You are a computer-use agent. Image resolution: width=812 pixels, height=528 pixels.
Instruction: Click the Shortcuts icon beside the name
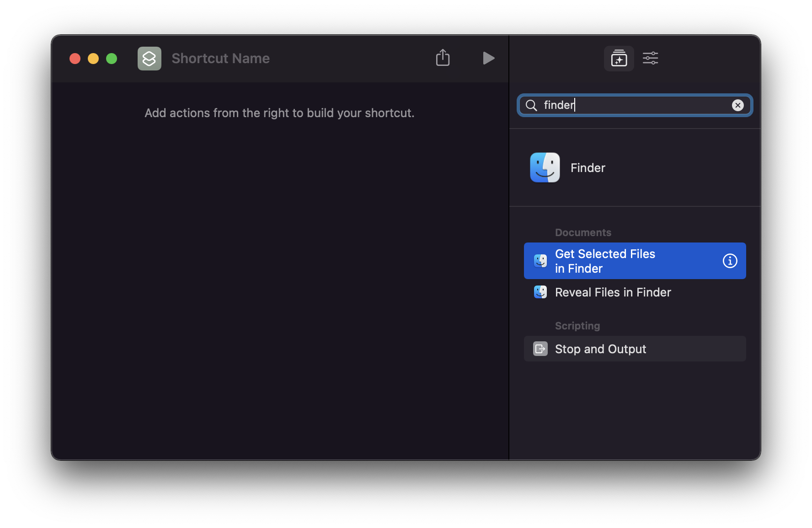[x=150, y=59]
